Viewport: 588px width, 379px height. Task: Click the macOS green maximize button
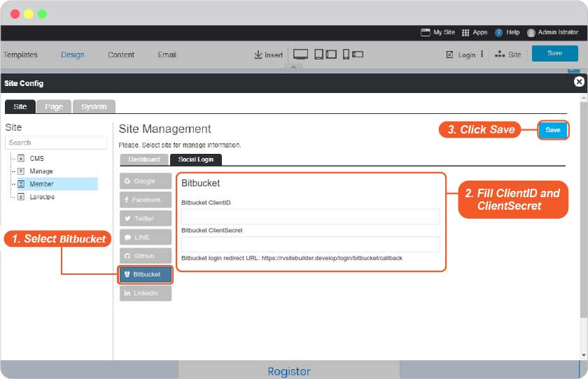(42, 14)
